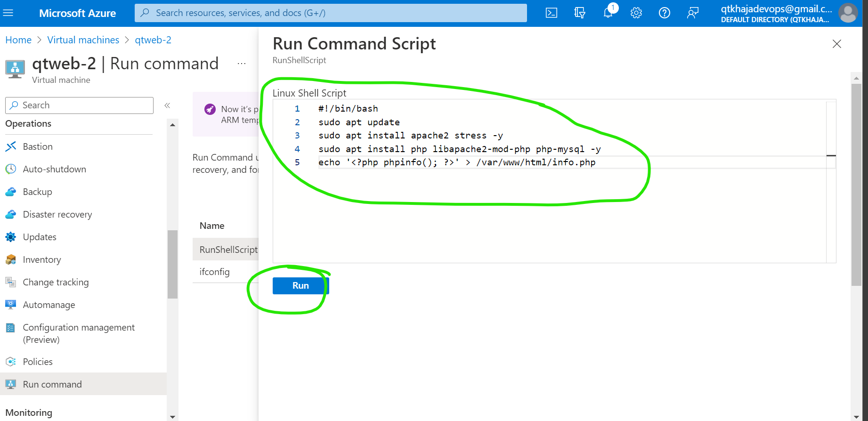Click the Run button
The height and width of the screenshot is (421, 868).
tap(300, 286)
